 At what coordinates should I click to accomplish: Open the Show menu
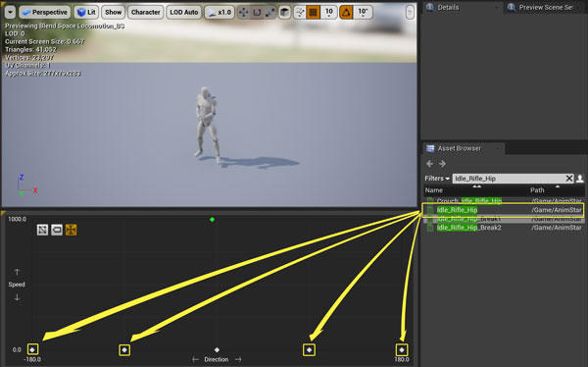point(114,12)
